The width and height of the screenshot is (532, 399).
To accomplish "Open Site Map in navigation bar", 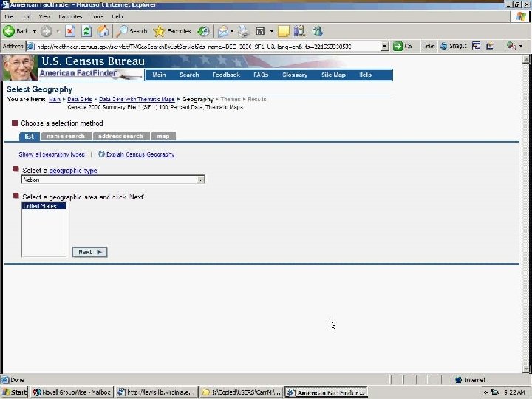I will [x=333, y=75].
